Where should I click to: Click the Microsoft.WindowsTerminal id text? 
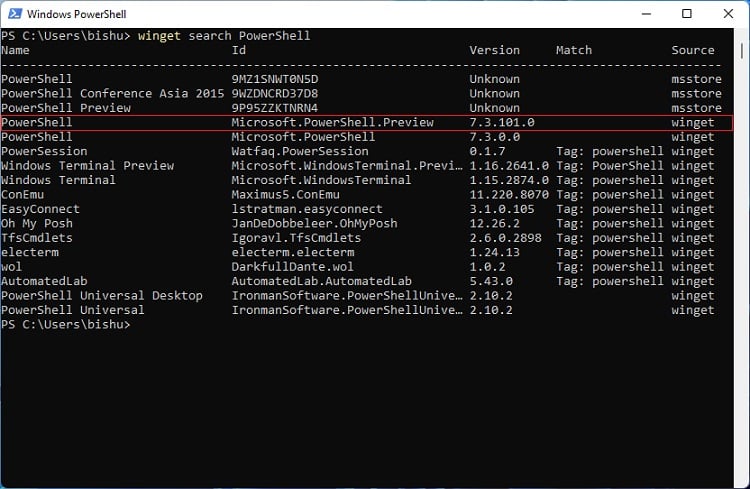pos(321,180)
